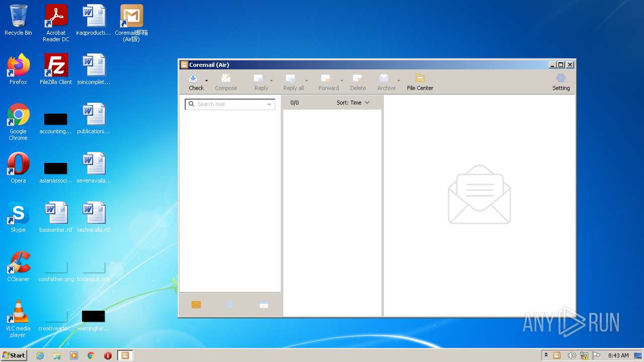644x362 pixels.
Task: Open the network status tray icon
Action: pos(584,355)
